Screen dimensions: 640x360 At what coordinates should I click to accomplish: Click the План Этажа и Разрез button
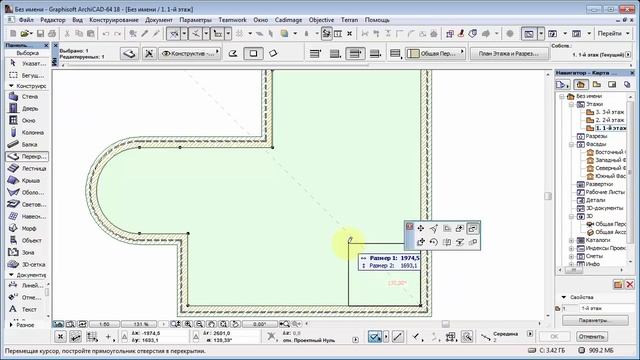[x=508, y=53]
